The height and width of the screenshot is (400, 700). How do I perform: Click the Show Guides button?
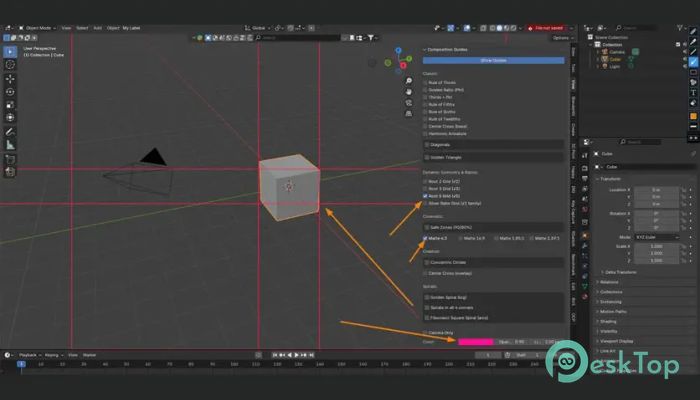(493, 60)
